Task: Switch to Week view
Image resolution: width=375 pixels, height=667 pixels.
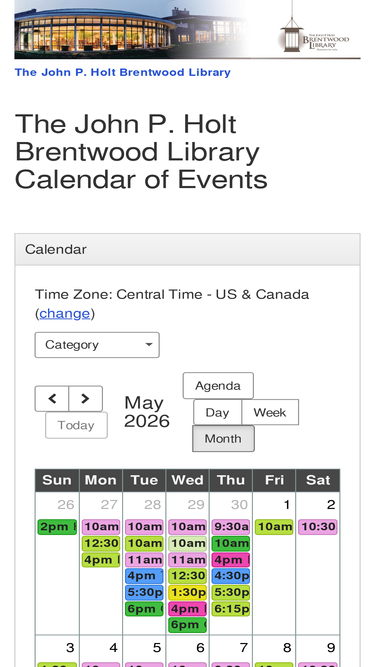Action: (x=270, y=412)
